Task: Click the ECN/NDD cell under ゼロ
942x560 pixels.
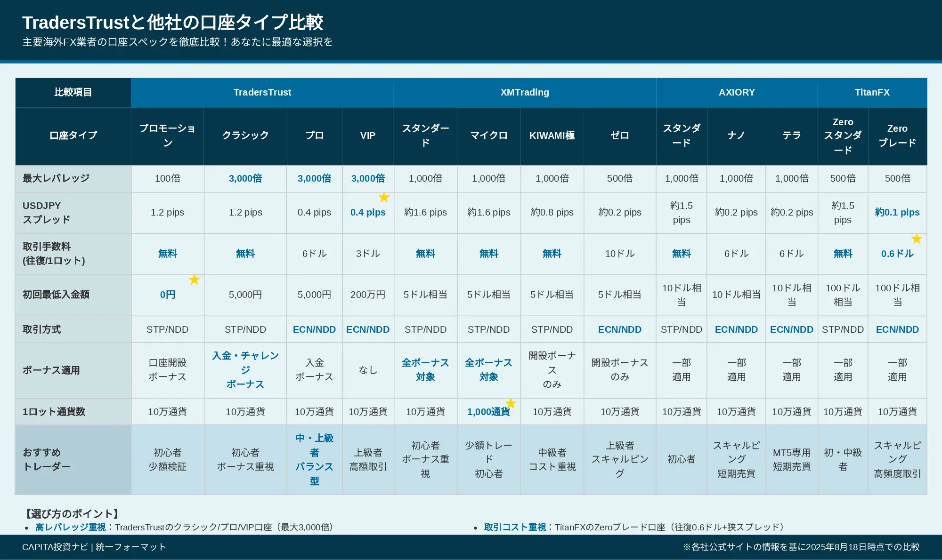Action: point(620,329)
